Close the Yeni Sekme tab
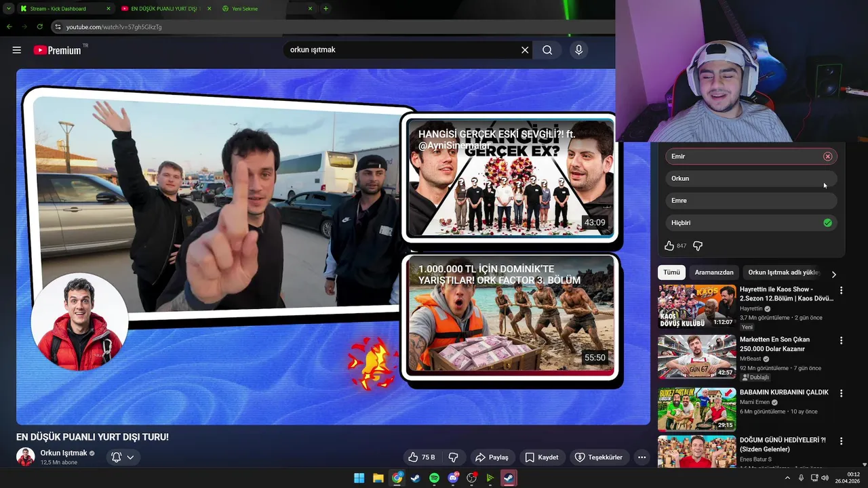This screenshot has width=868, height=488. click(311, 9)
